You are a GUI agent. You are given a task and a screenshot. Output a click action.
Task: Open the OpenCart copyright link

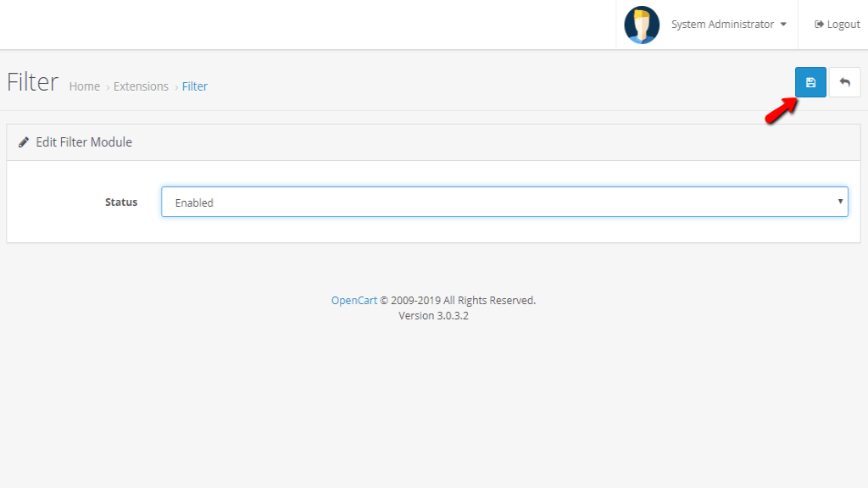tap(354, 299)
